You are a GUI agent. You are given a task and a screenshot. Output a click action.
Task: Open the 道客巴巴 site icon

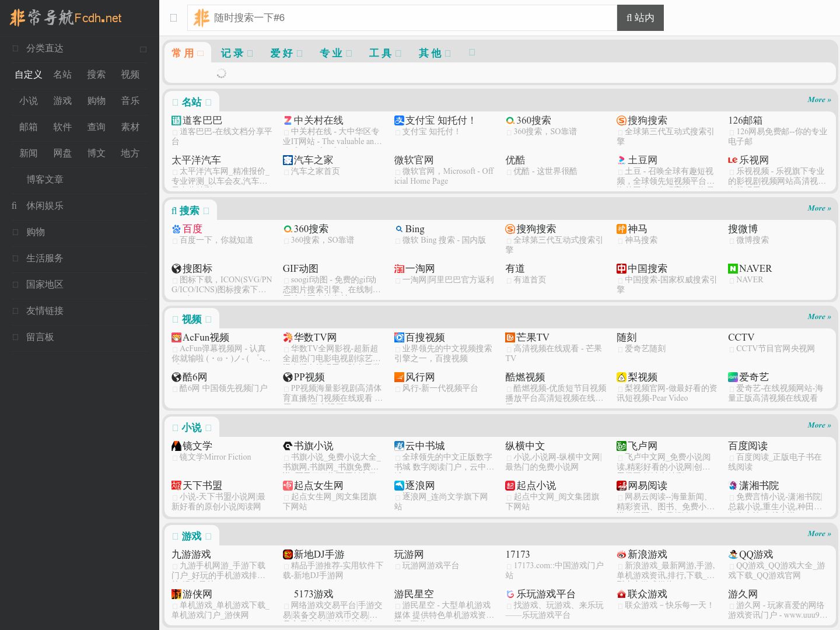point(176,121)
